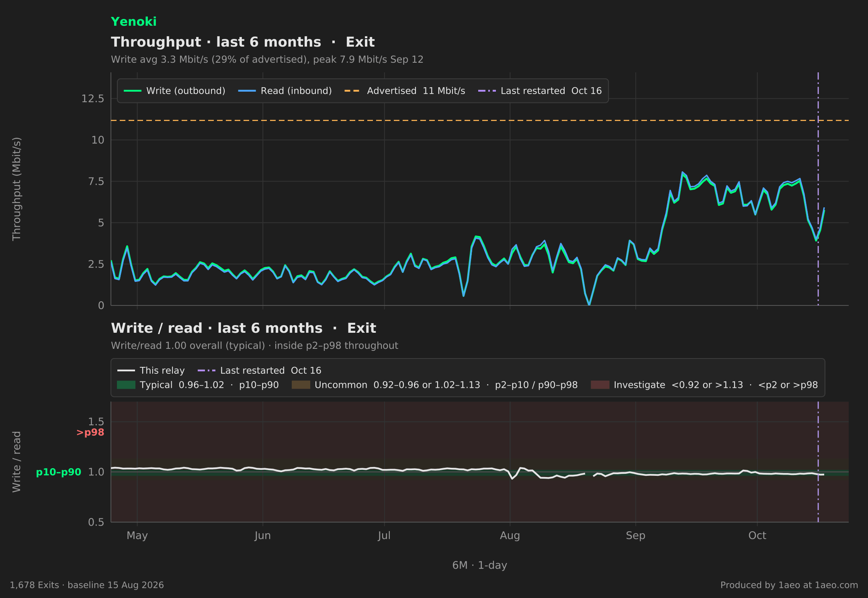Click Last restarted Oct 16 in ratio legend

pos(259,371)
